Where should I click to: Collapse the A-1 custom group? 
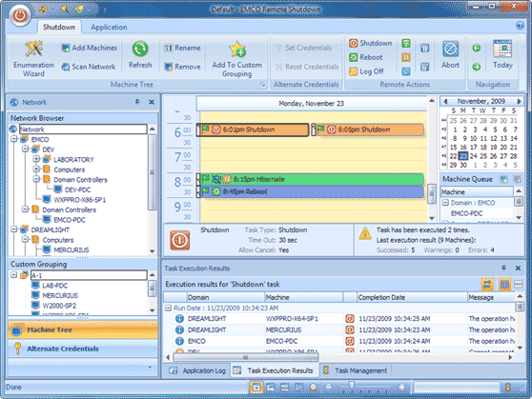pyautogui.click(x=14, y=274)
